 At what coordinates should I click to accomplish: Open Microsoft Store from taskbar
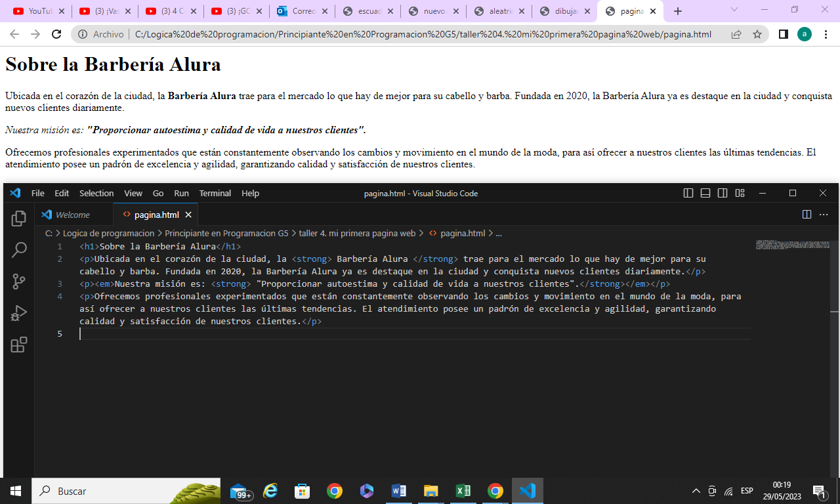pyautogui.click(x=302, y=491)
